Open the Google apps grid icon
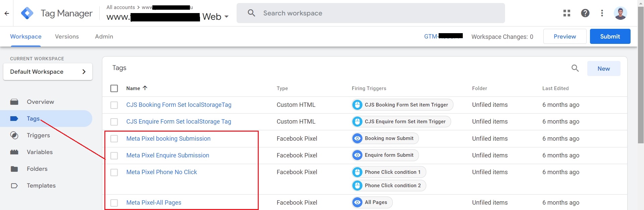The width and height of the screenshot is (644, 210). (x=567, y=13)
